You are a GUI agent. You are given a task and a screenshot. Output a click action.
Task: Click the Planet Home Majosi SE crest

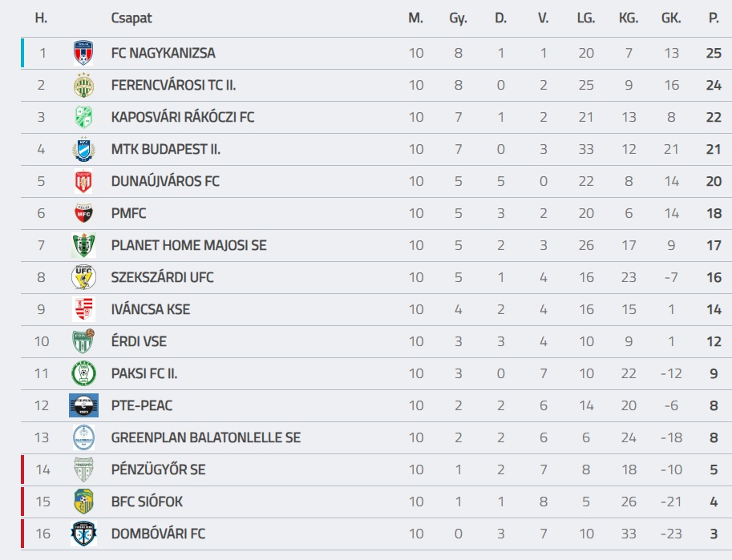click(x=83, y=246)
